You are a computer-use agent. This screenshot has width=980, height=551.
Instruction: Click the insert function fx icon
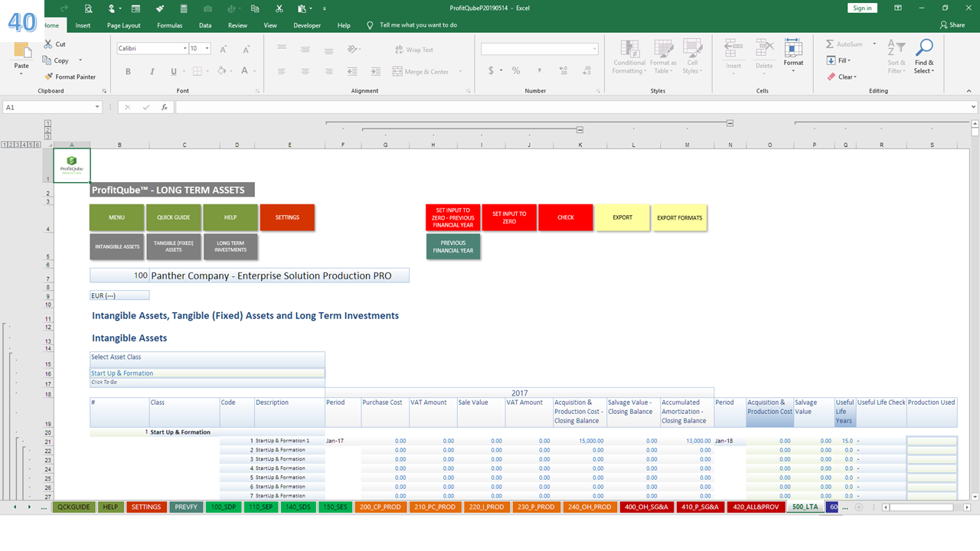coord(164,107)
